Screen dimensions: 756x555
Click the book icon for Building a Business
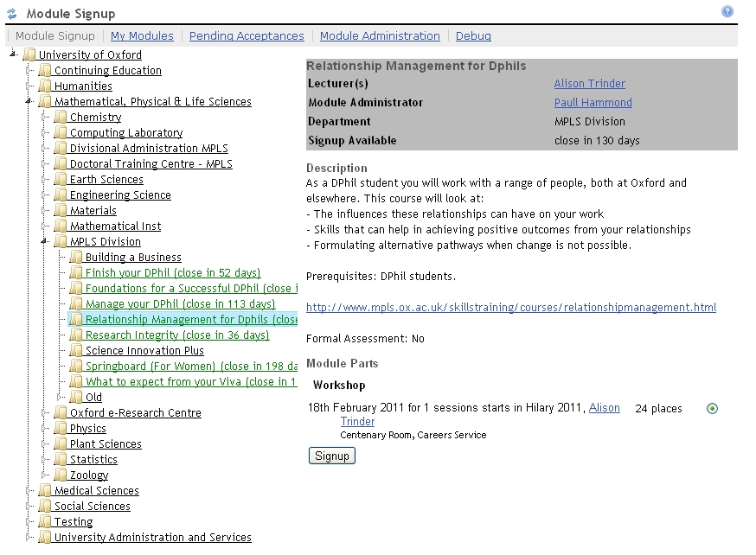click(76, 258)
